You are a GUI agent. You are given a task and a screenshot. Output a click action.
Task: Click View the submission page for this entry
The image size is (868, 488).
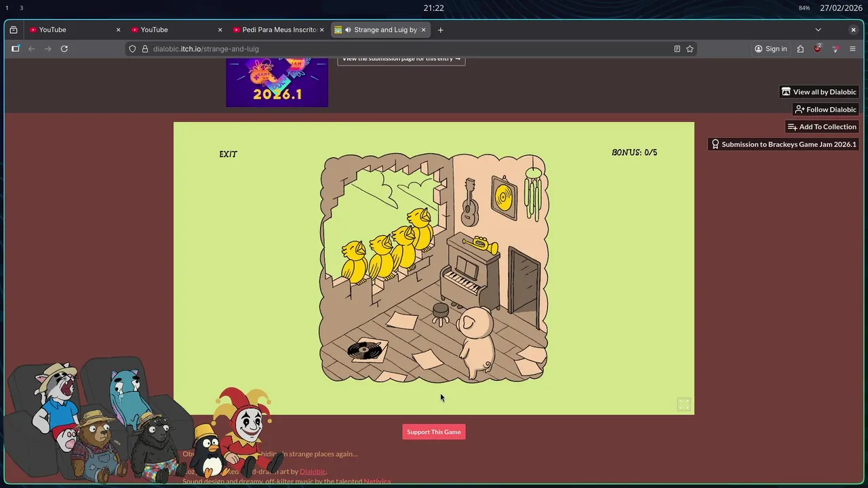point(401,60)
